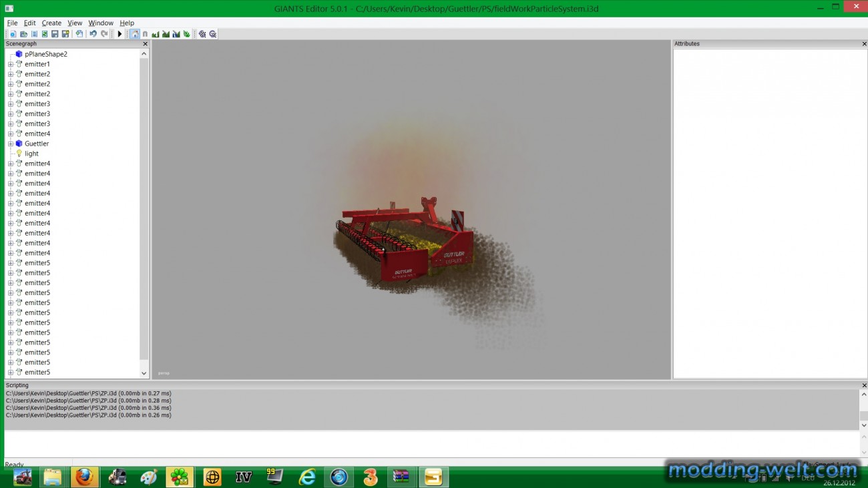The width and height of the screenshot is (868, 488).
Task: Select the Guettler transform group label
Action: coord(37,144)
